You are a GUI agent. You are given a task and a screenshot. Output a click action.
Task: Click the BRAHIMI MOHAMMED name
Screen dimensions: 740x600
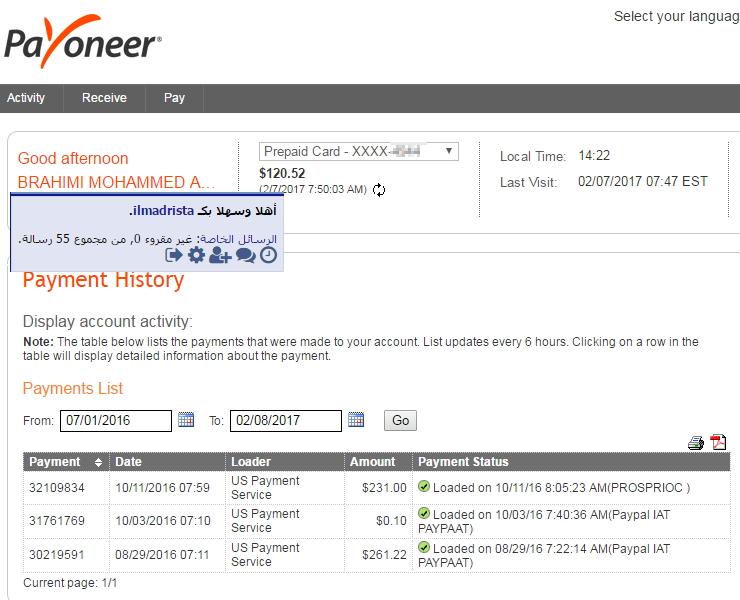116,182
